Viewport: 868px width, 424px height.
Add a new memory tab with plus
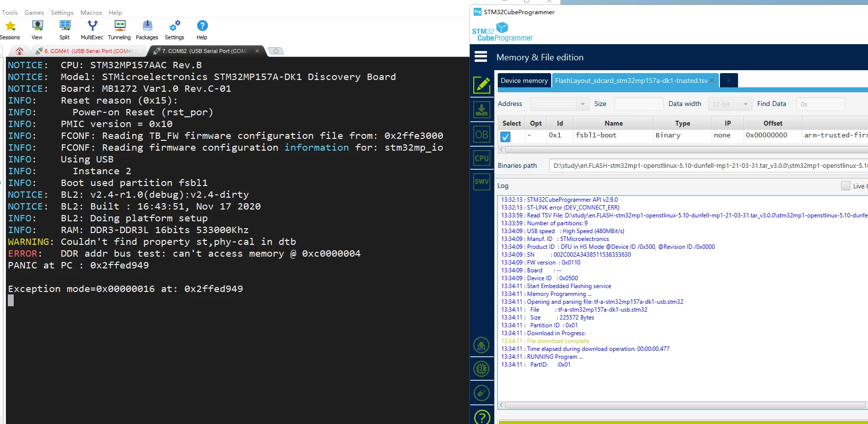tap(729, 80)
